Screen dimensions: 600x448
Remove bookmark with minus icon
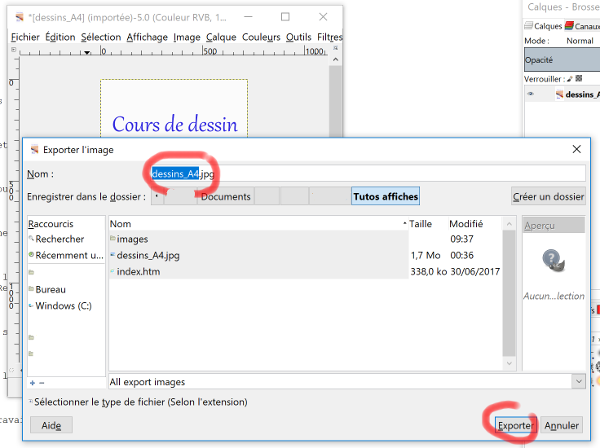42,383
